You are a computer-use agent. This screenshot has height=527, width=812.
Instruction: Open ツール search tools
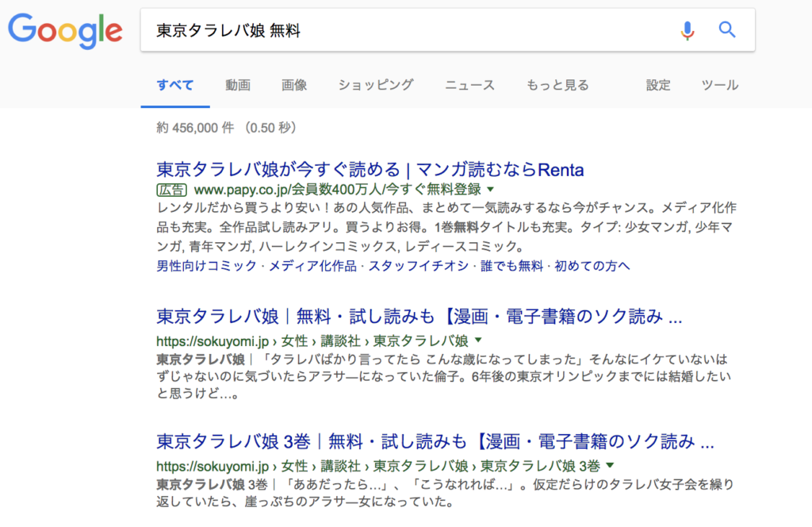click(720, 85)
